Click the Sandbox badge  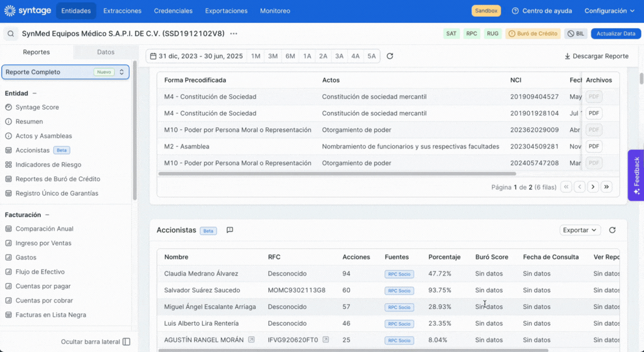point(486,11)
